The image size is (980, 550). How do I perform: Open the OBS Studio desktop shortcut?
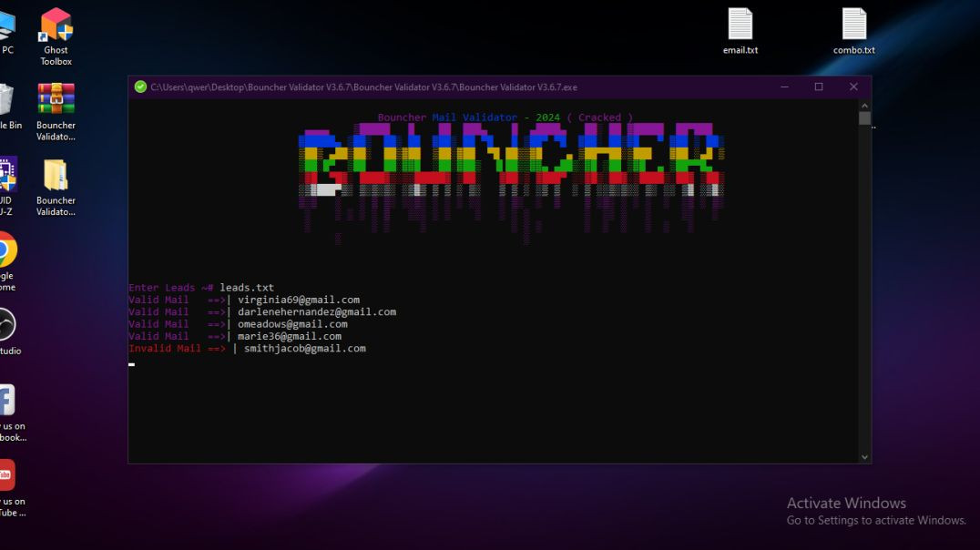[9, 331]
